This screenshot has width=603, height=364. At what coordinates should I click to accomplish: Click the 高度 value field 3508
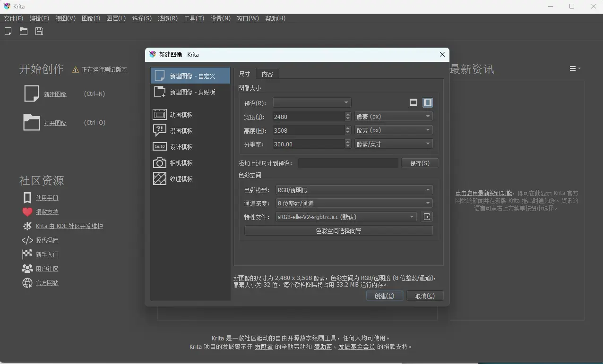point(308,130)
